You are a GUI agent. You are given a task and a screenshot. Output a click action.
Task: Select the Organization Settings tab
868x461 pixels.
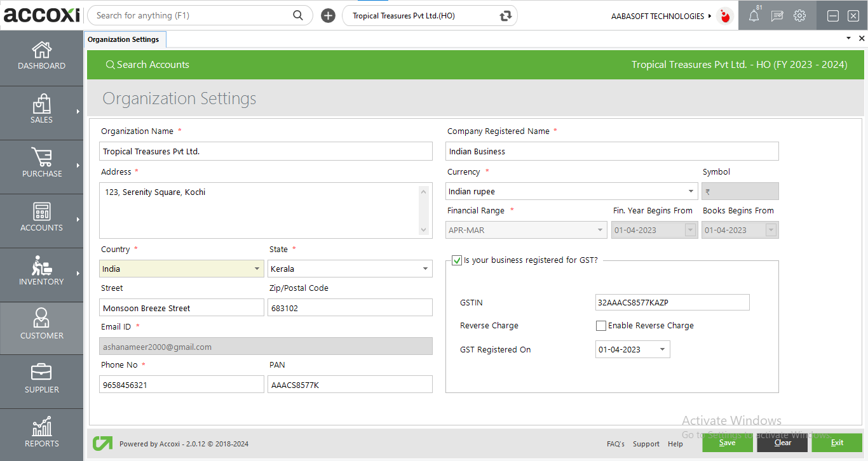(x=124, y=39)
